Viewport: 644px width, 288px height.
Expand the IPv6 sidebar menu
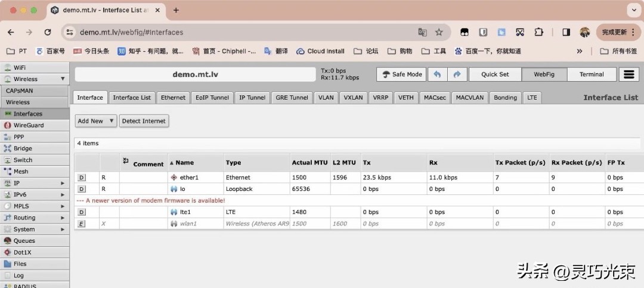(35, 194)
